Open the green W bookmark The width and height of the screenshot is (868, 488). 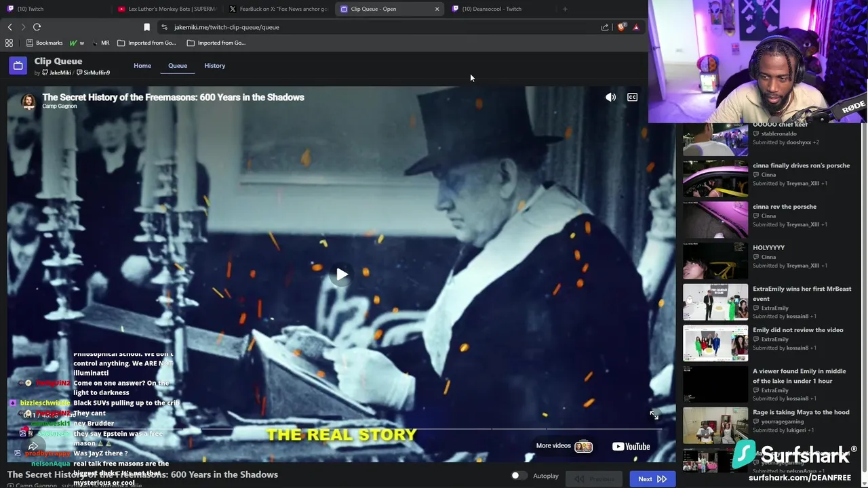pos(77,43)
